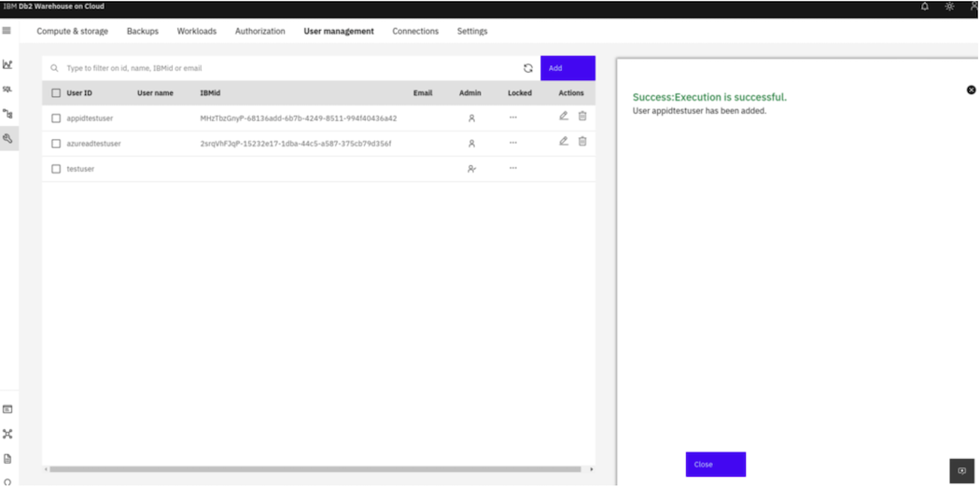The width and height of the screenshot is (980, 486).
Task: Select the User management tab
Action: (339, 31)
